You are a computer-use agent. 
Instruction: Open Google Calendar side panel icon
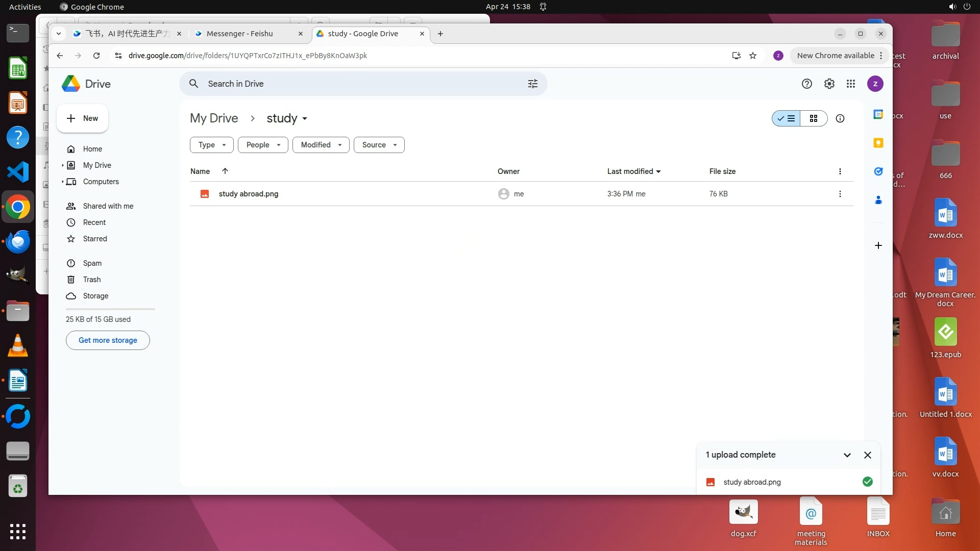[x=878, y=114]
